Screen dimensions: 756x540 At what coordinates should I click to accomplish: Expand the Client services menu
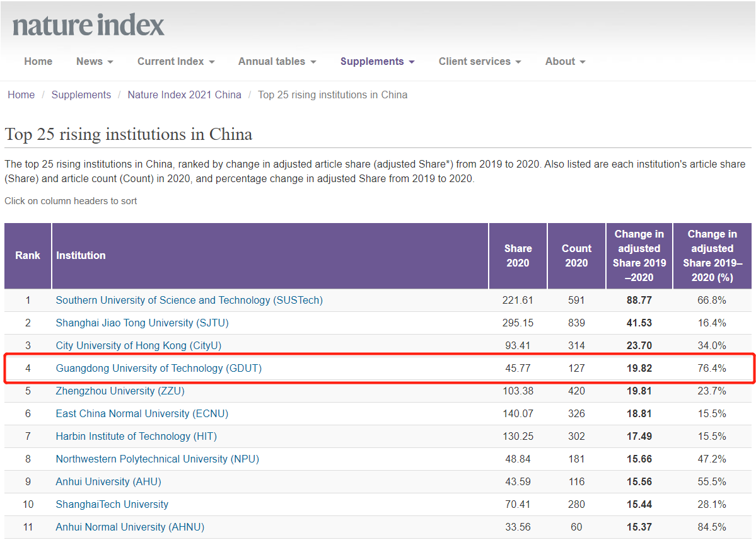(x=479, y=62)
